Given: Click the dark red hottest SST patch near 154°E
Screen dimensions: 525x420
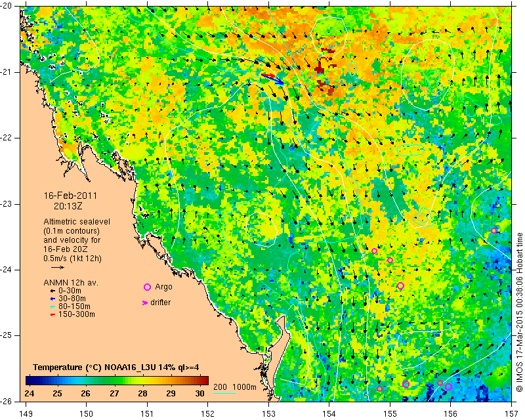Looking at the screenshot, I should pyautogui.click(x=320, y=69).
